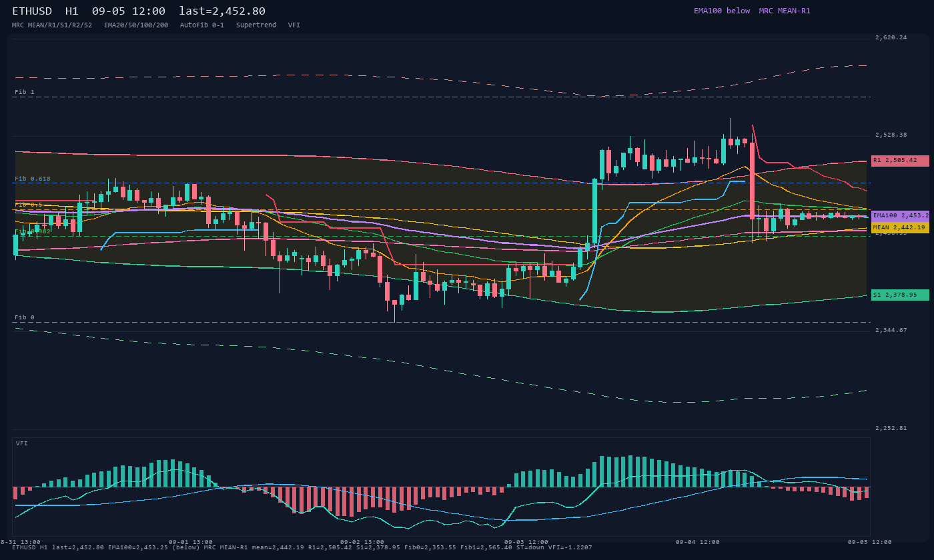Click the H1 timeframe in the chart title

tap(72, 11)
